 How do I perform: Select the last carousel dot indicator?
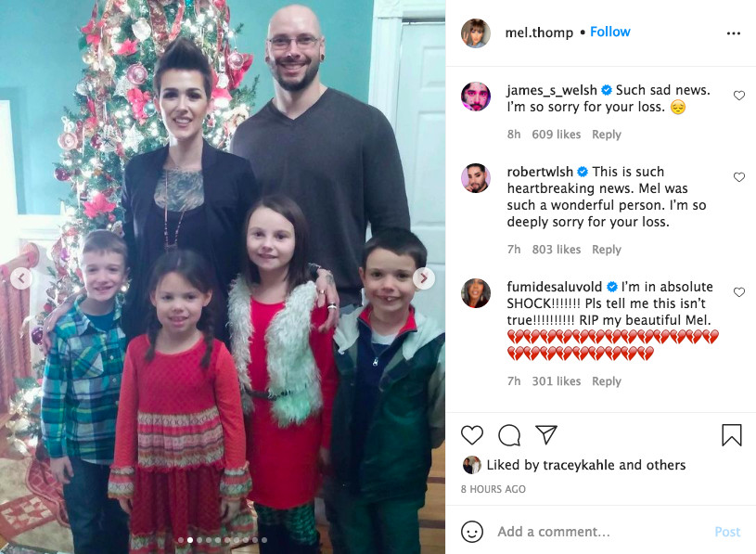[264, 540]
